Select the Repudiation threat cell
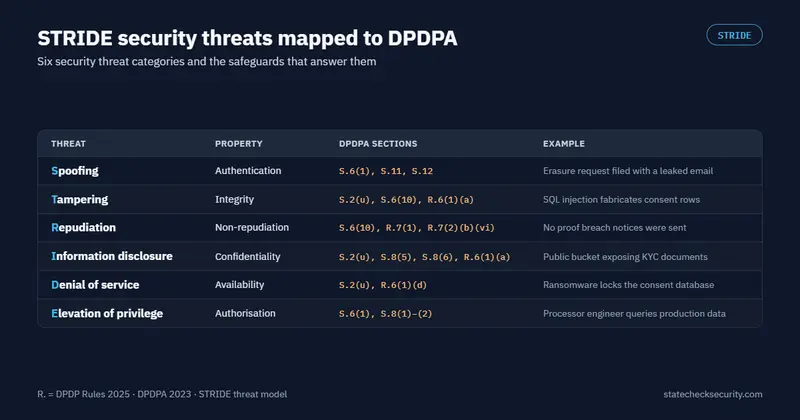Image resolution: width=800 pixels, height=420 pixels. click(84, 228)
